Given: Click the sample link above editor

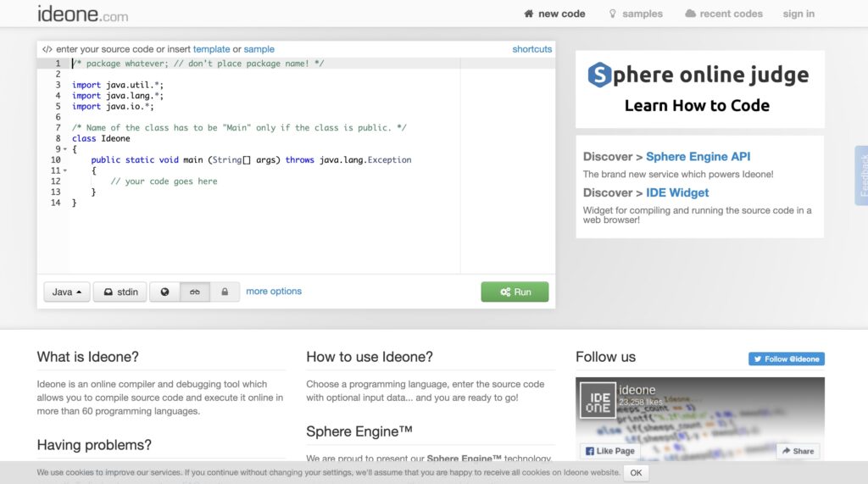Looking at the screenshot, I should coord(259,49).
